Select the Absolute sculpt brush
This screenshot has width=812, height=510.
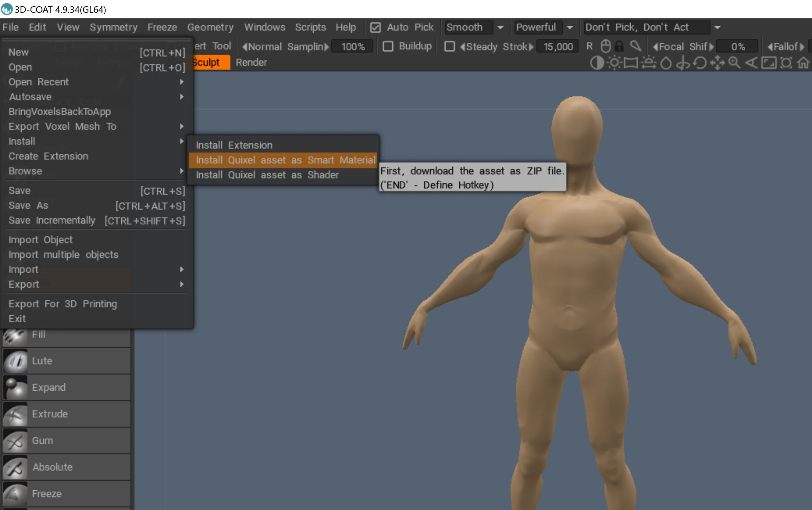coord(66,467)
